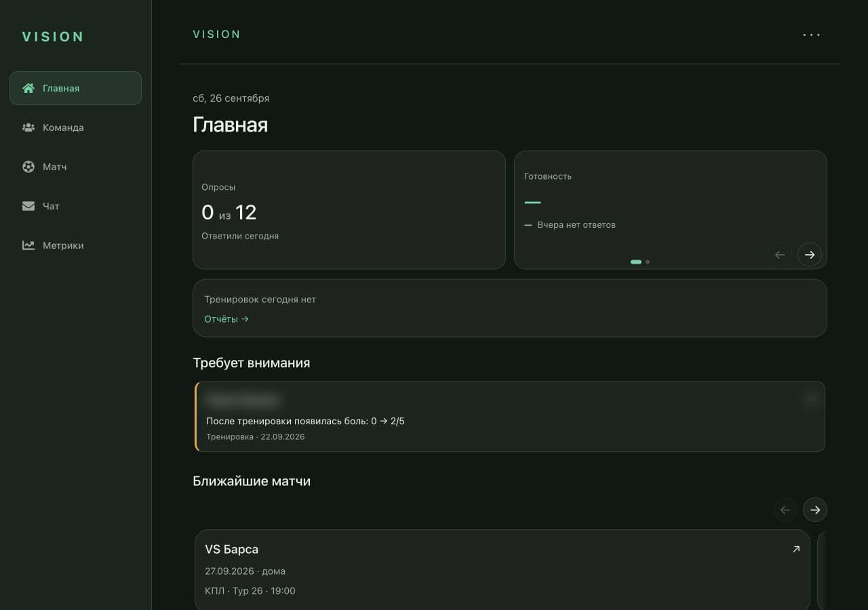Click the 'Готовность' card label
The image size is (868, 610).
(548, 176)
